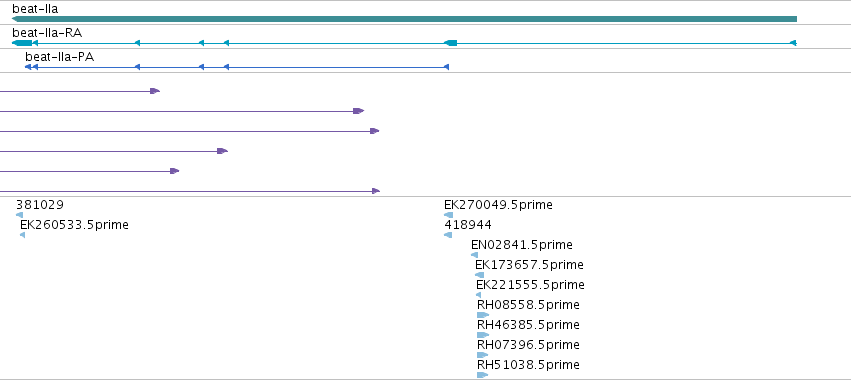Screen dimensions: 851x380
Task: Select the beat-IIa-RA leftmost exon block
Action: coord(22,43)
